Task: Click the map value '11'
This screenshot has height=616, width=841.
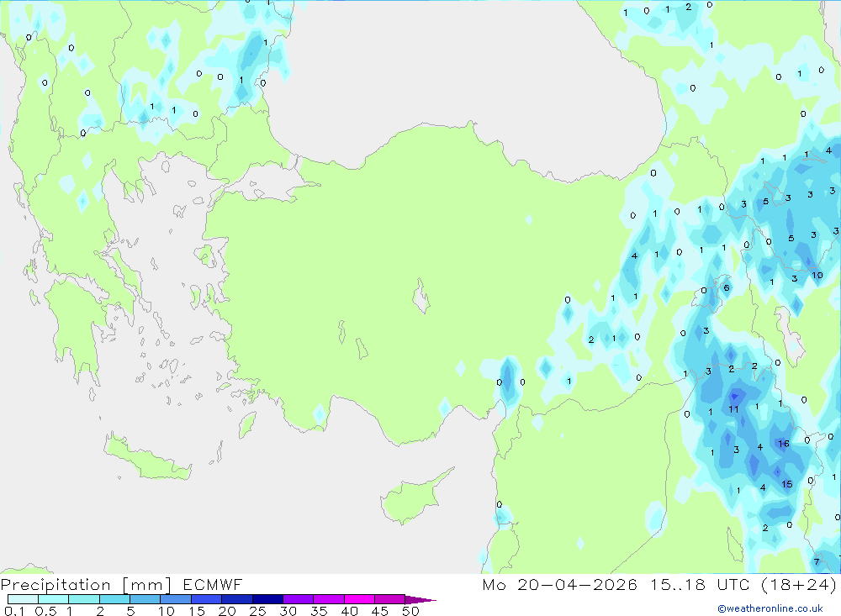Action: [733, 409]
